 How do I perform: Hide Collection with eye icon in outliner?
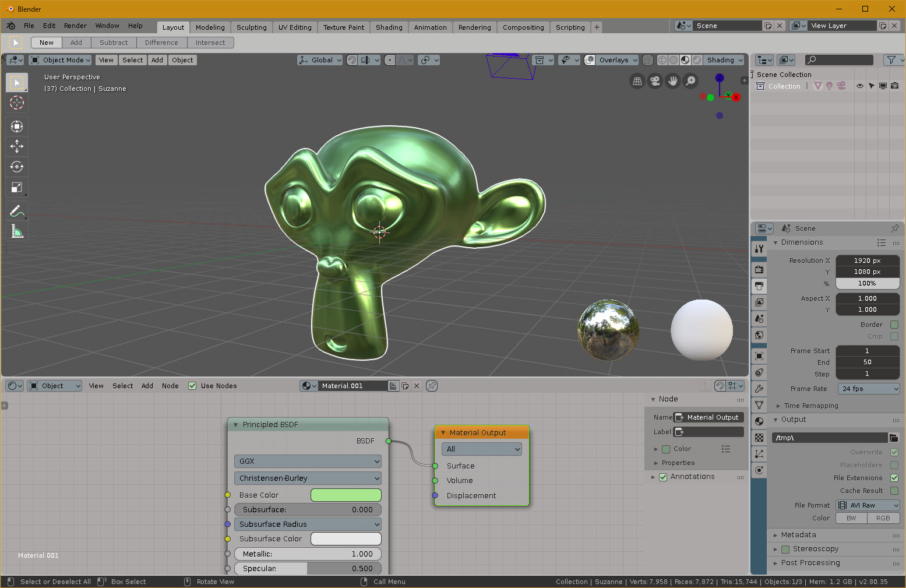[860, 86]
